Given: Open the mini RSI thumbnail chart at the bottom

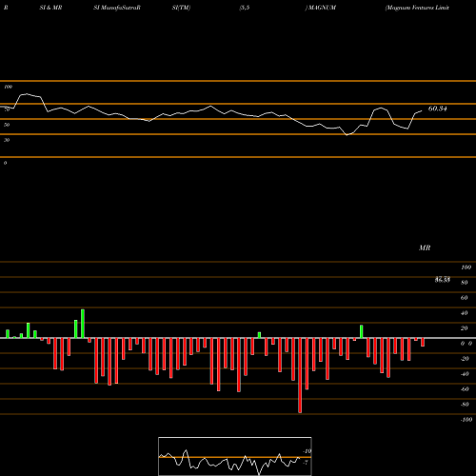Looking at the screenshot, I should click(x=235, y=456).
